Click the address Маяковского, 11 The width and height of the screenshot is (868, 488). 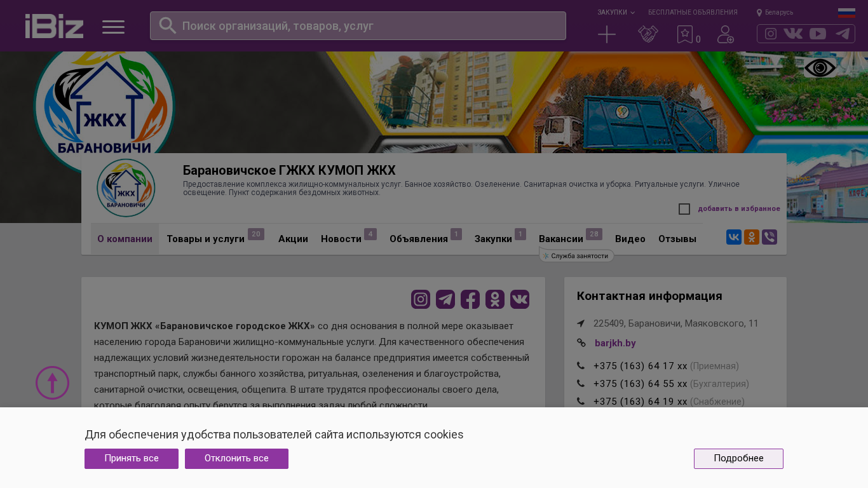pyautogui.click(x=676, y=323)
